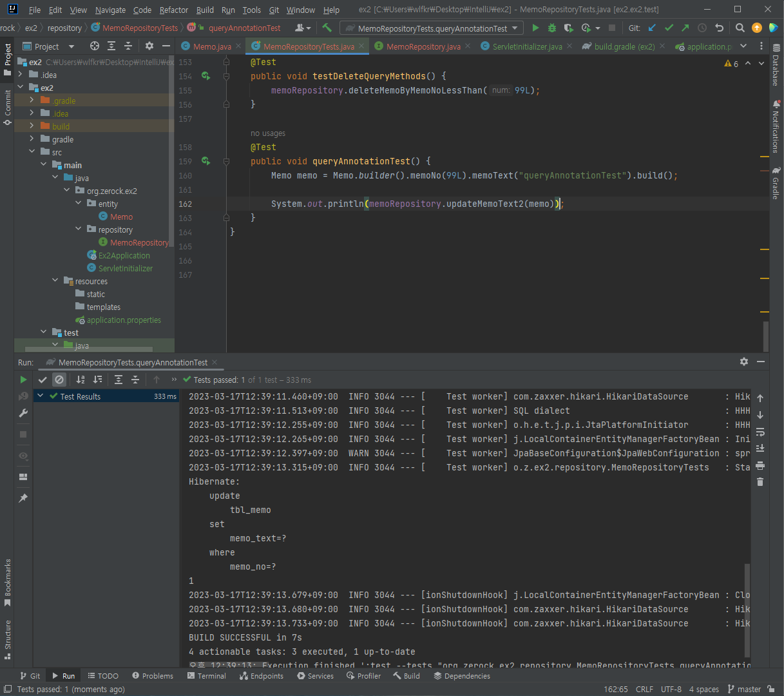
Task: Push commits with the Git push arrow
Action: pos(685,28)
